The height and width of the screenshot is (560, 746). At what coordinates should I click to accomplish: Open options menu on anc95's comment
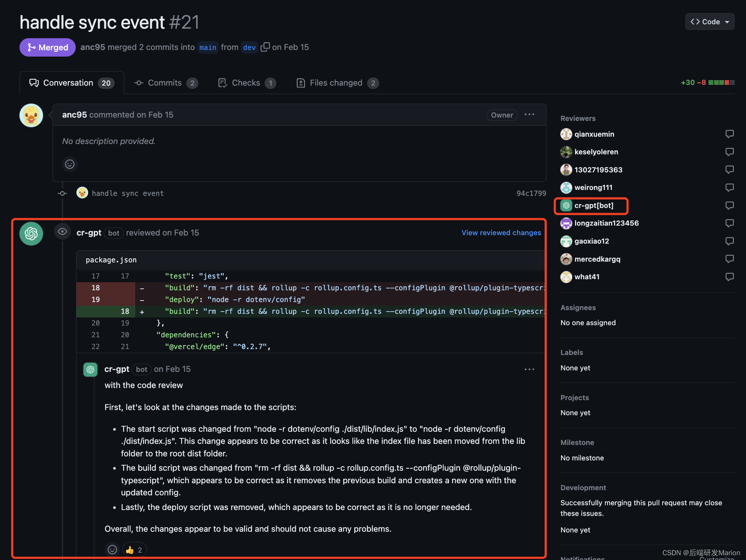point(529,115)
